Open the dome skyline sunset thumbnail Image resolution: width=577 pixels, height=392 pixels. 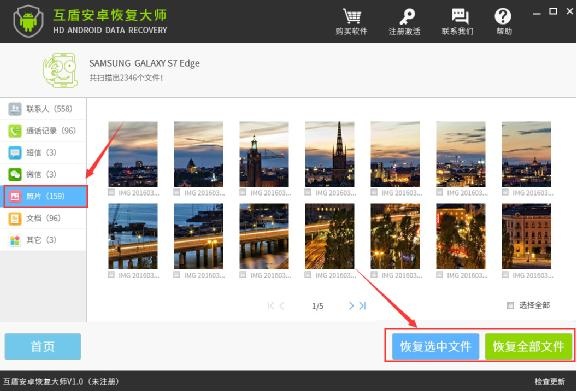click(198, 154)
